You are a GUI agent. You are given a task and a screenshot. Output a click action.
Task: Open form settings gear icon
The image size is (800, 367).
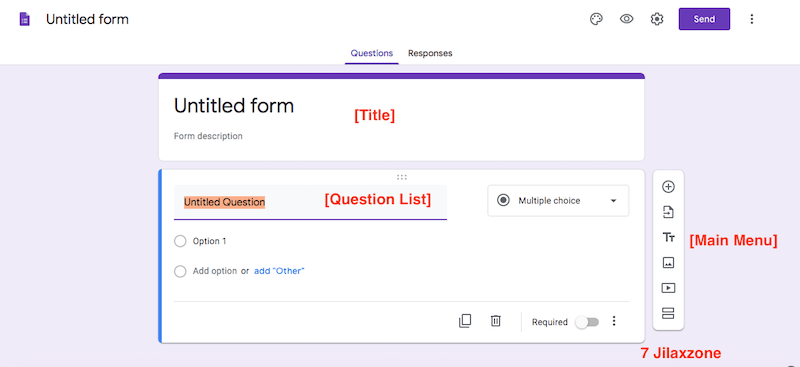coord(657,19)
